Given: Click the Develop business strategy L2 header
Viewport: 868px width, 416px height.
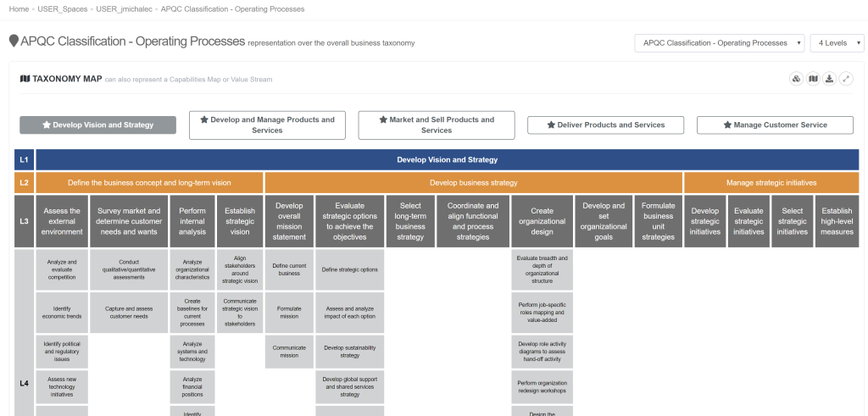Looking at the screenshot, I should 474,182.
